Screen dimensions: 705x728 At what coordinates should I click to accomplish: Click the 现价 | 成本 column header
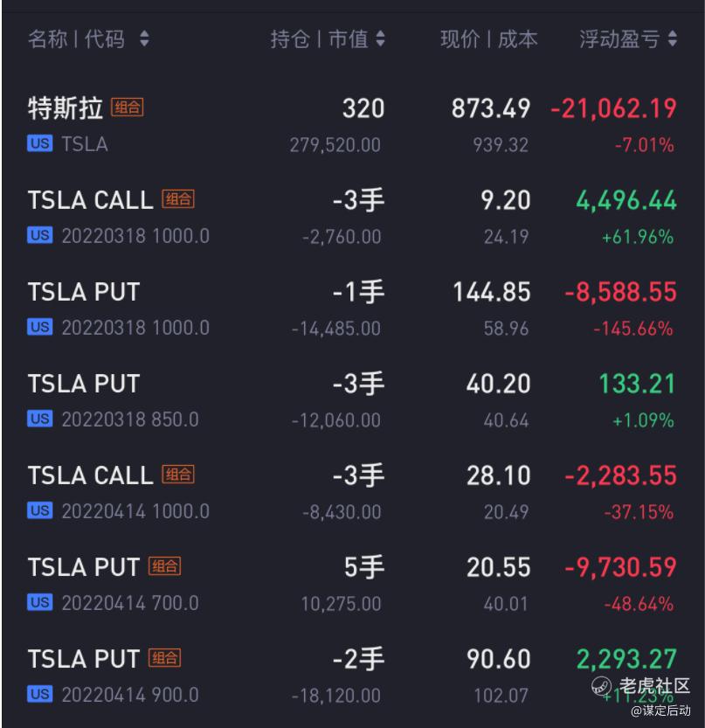[488, 39]
